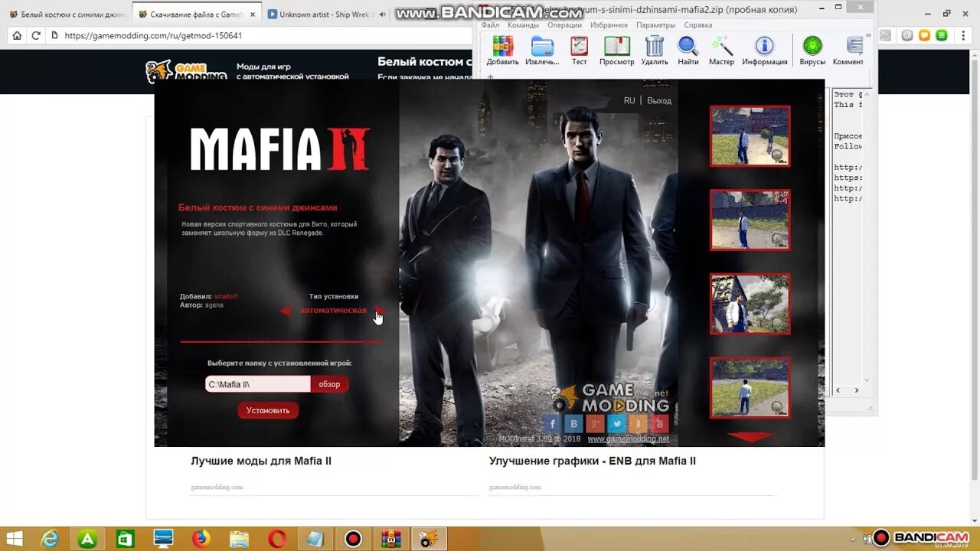
Task: Open the second mod screenshot thumbnail
Action: (x=750, y=220)
